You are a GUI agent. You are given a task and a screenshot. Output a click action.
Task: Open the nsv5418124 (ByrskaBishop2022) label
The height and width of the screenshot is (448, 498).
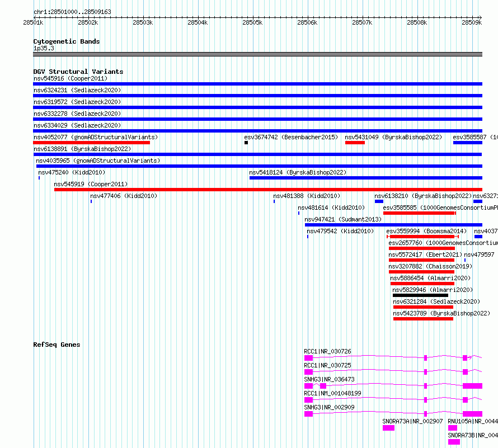point(298,172)
